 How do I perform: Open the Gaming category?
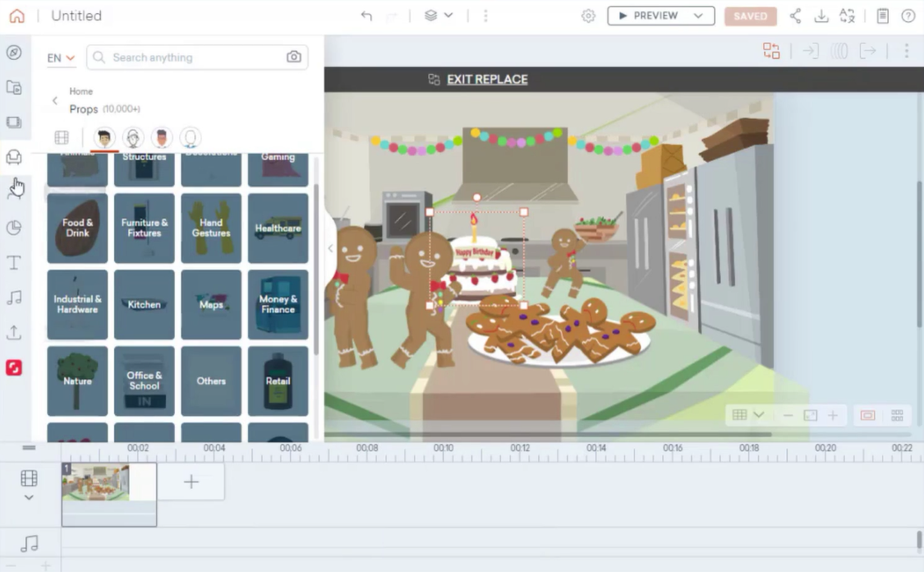click(x=278, y=169)
